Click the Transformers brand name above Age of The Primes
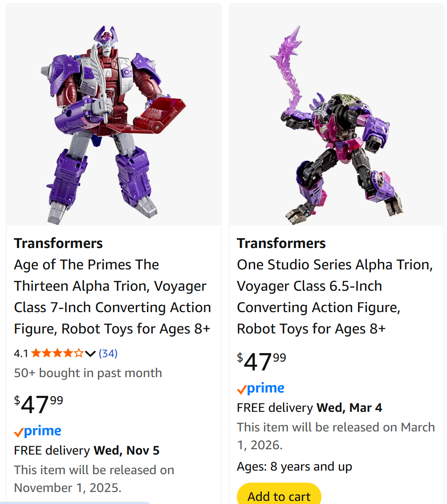Screen dimensions: 447x504 pyautogui.click(x=58, y=243)
